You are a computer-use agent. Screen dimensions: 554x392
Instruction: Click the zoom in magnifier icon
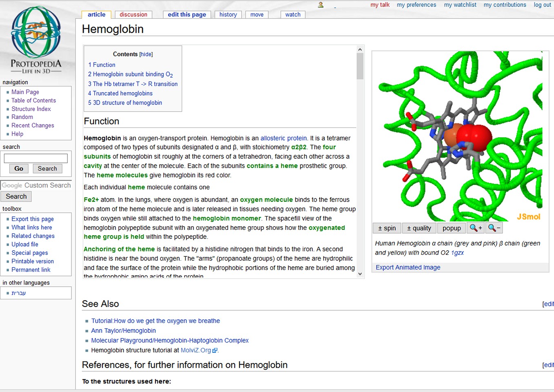point(476,228)
